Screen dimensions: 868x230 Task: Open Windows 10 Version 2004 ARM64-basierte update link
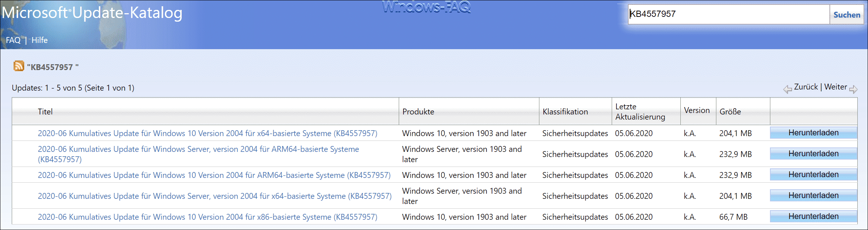tap(214, 175)
